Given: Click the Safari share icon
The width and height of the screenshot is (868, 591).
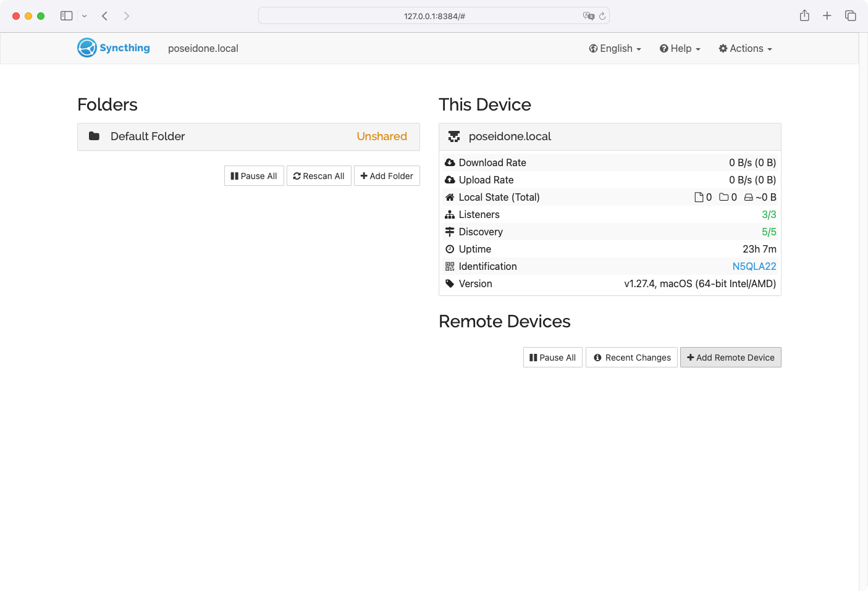Looking at the screenshot, I should click(x=804, y=15).
